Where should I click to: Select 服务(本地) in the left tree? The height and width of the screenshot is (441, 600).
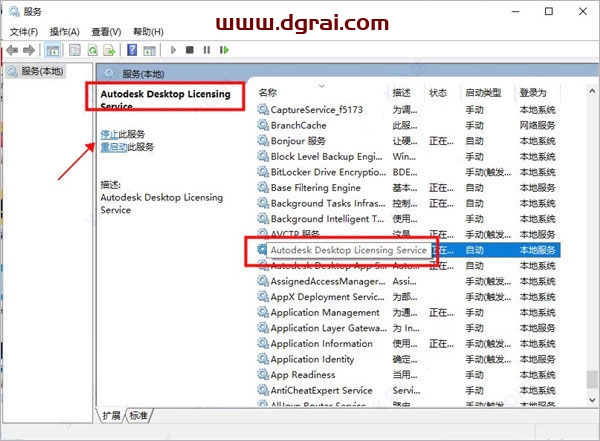[x=36, y=71]
